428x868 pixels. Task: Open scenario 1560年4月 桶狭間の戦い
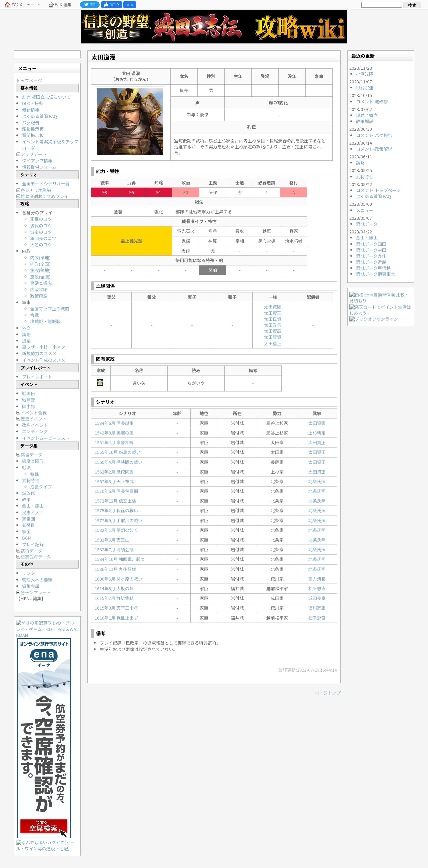[118, 462]
